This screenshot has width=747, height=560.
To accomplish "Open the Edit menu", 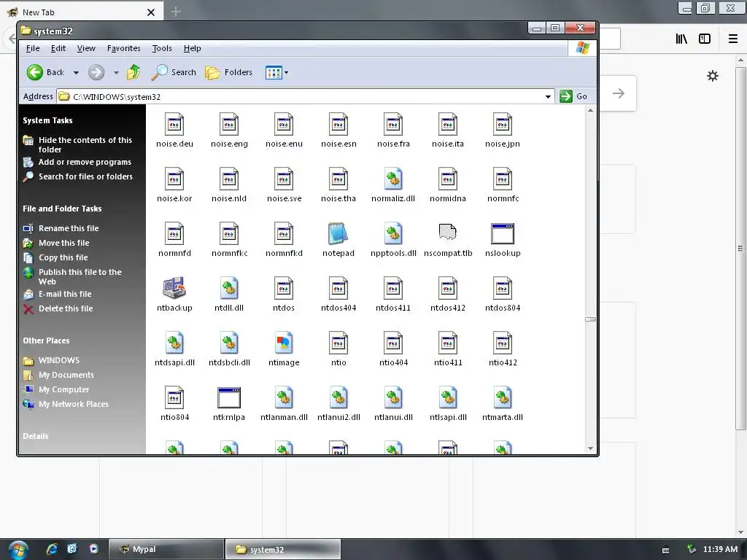I will [x=58, y=48].
